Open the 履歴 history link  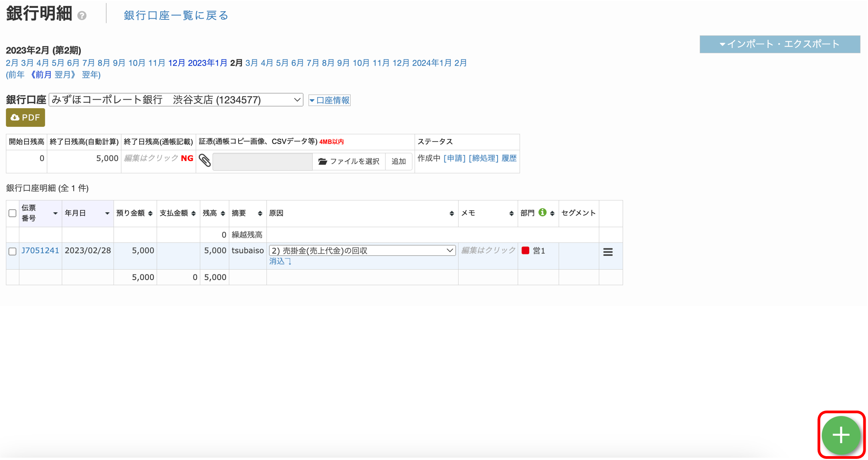[509, 158]
